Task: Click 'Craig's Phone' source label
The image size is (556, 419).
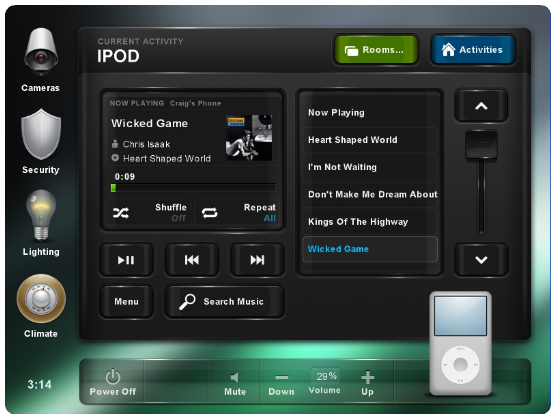Action: (195, 104)
